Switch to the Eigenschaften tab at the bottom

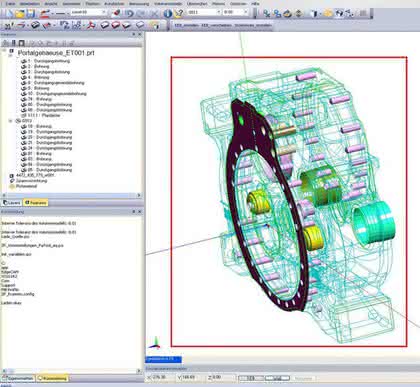pos(18,378)
